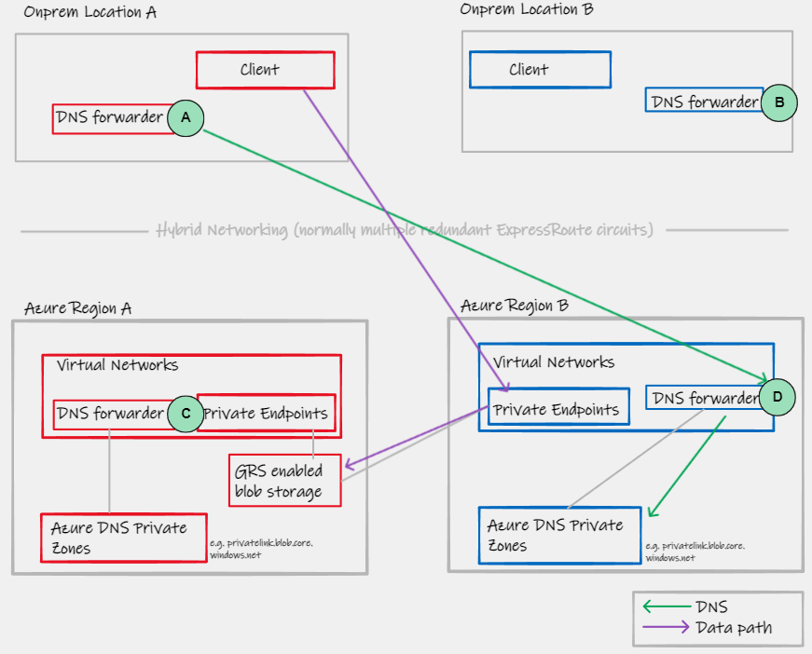Click the Virtual Networks label in Azure Region B
Viewport: 812px width, 654px height.
pyautogui.click(x=554, y=361)
